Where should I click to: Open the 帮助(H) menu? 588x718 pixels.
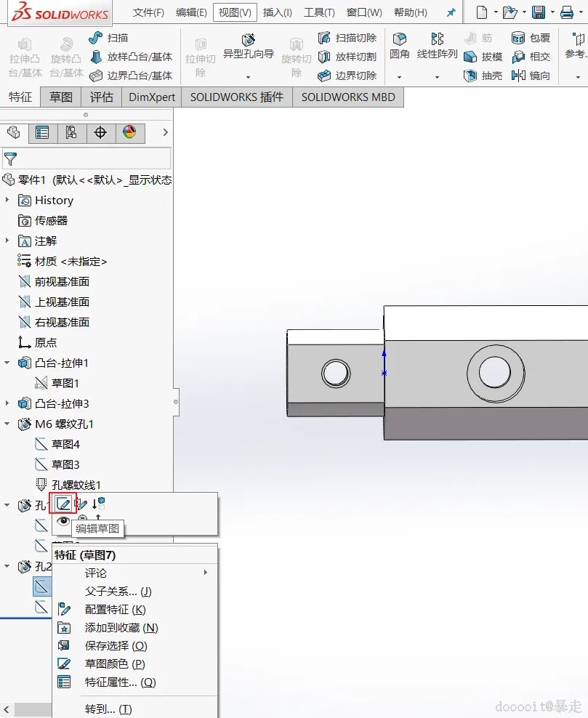pos(411,12)
